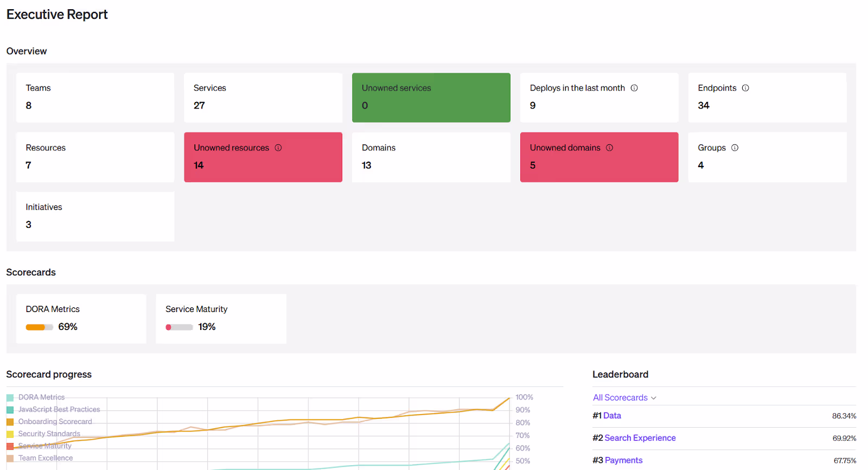Toggle Security Standards legend entry
The width and height of the screenshot is (868, 470).
49,434
